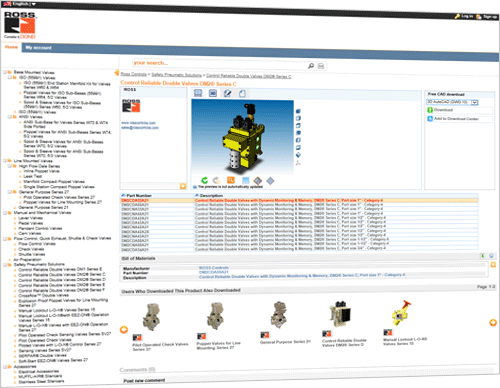Click the orange left carousel arrow
500x388 pixels.
pos(124,330)
